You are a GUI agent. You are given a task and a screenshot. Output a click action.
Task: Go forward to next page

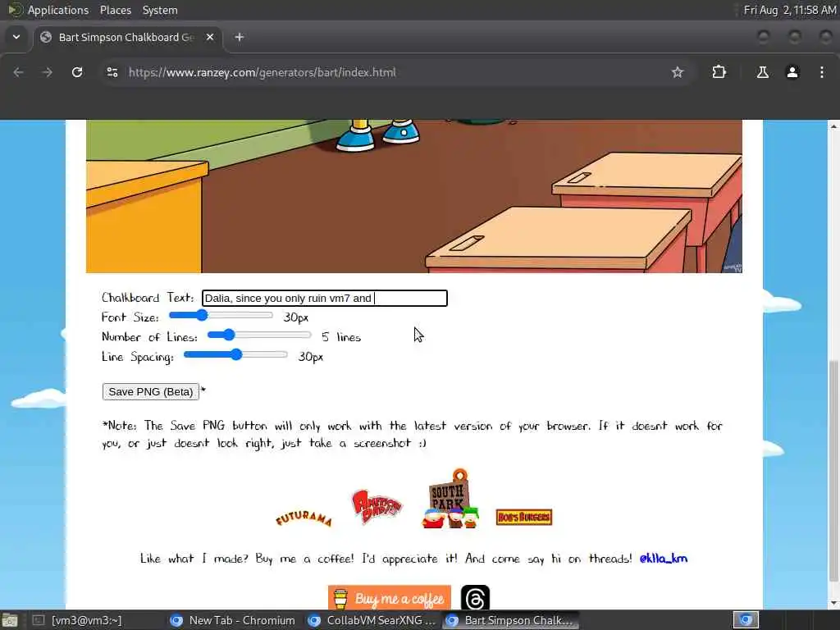[47, 72]
